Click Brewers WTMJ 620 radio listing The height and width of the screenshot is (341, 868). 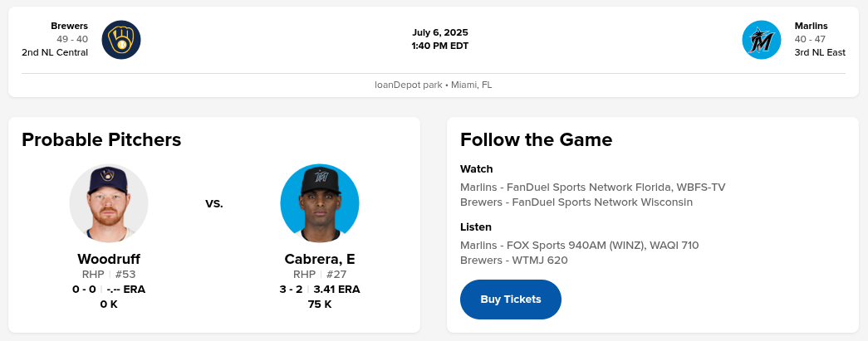tap(514, 260)
